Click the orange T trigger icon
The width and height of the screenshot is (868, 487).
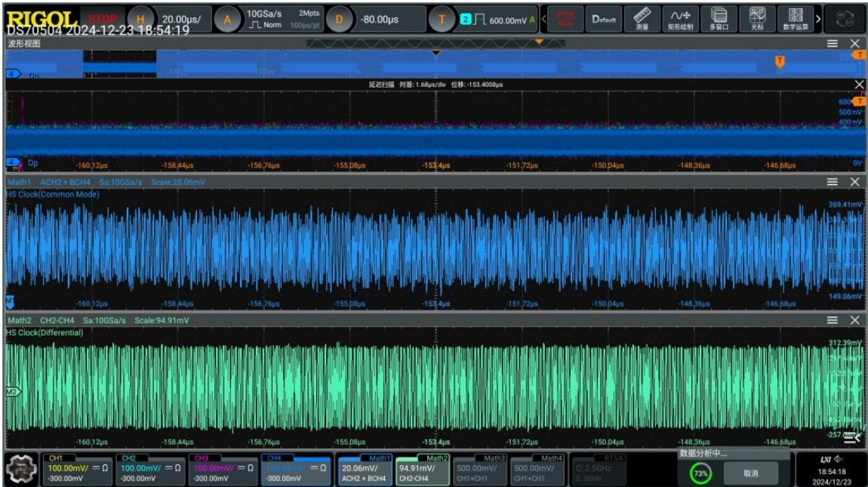pos(442,20)
